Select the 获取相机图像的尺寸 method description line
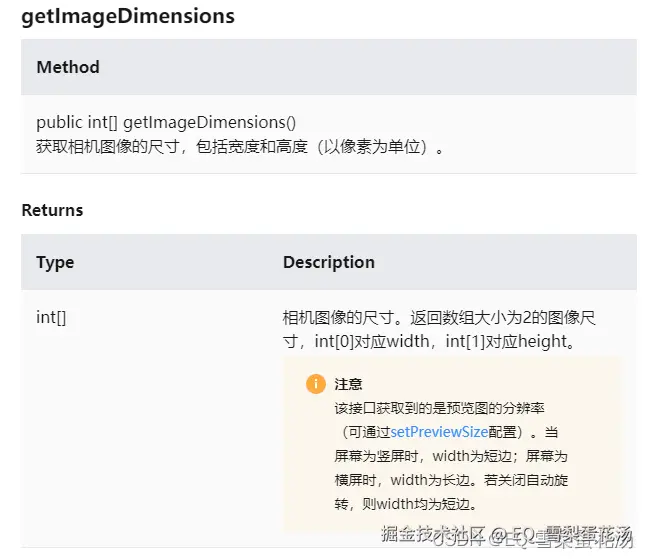 [240, 147]
